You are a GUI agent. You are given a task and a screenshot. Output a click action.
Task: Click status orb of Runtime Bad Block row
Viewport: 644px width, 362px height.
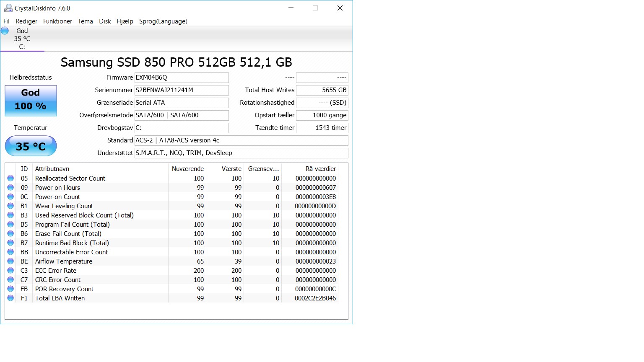tap(10, 243)
